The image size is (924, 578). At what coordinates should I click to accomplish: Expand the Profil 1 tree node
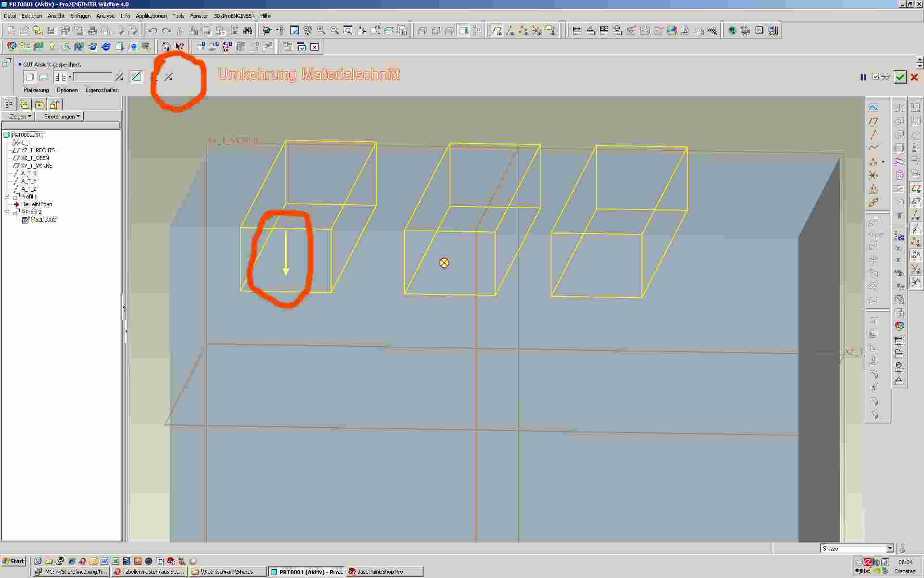tap(7, 197)
